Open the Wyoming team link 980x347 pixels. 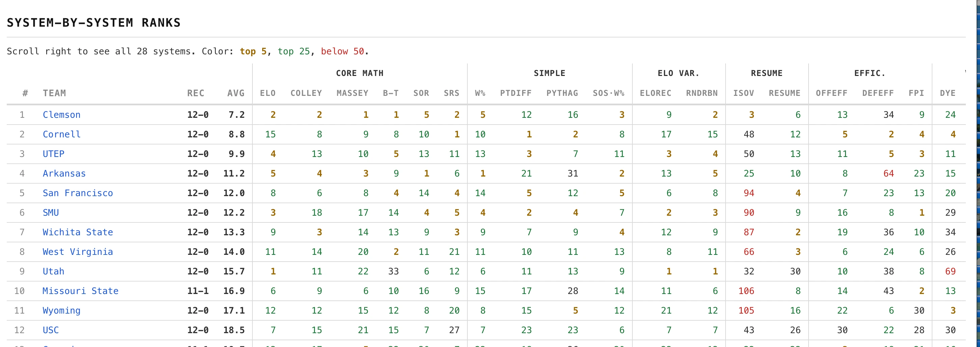61,311
